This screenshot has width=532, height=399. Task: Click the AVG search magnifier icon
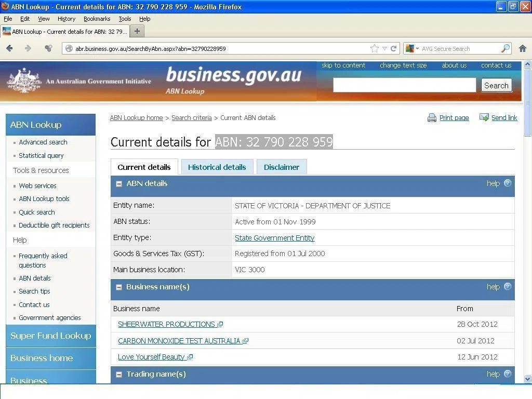tap(506, 48)
